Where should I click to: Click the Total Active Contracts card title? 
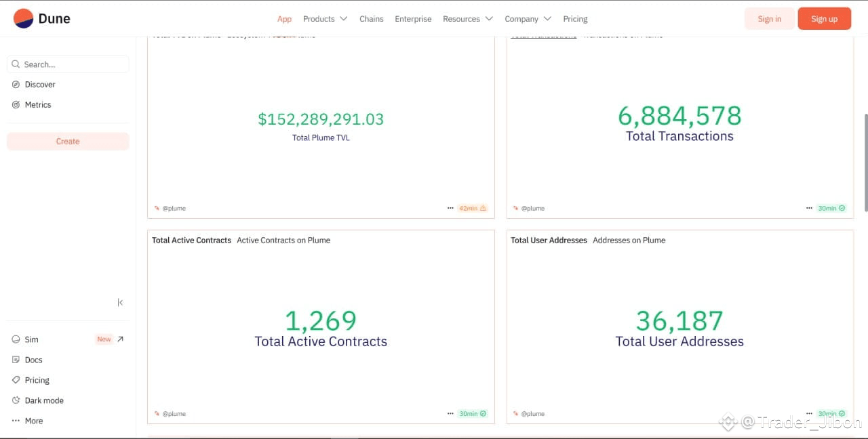(191, 241)
